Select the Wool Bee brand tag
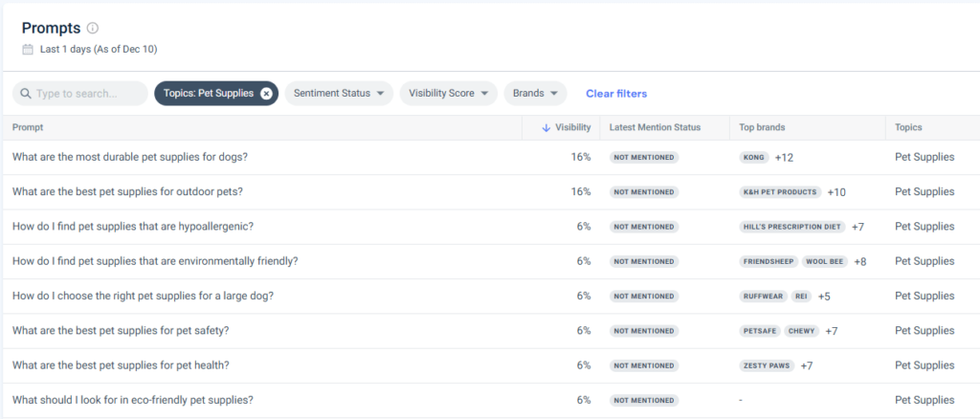This screenshot has height=419, width=980. (824, 261)
